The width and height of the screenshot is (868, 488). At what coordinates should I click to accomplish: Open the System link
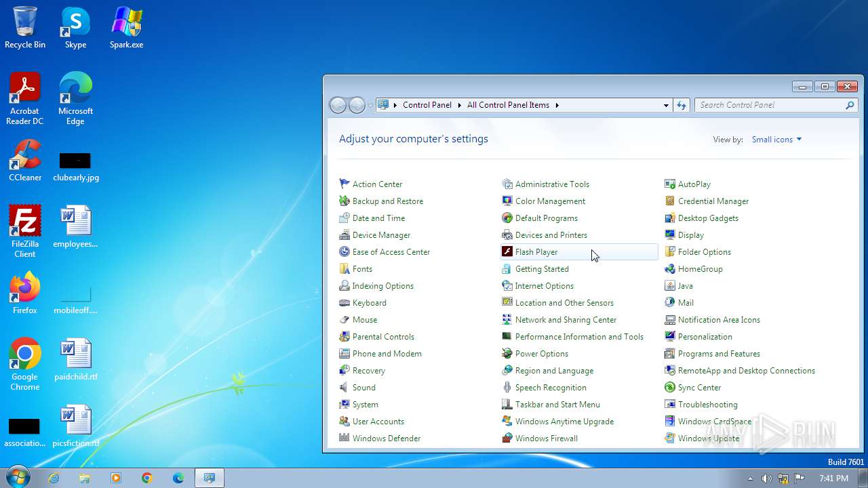365,405
